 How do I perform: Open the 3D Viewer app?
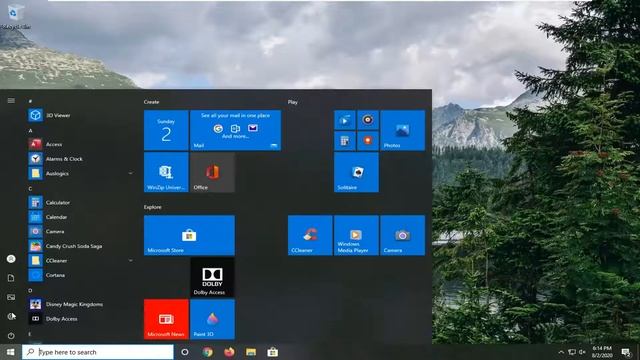(x=49, y=115)
